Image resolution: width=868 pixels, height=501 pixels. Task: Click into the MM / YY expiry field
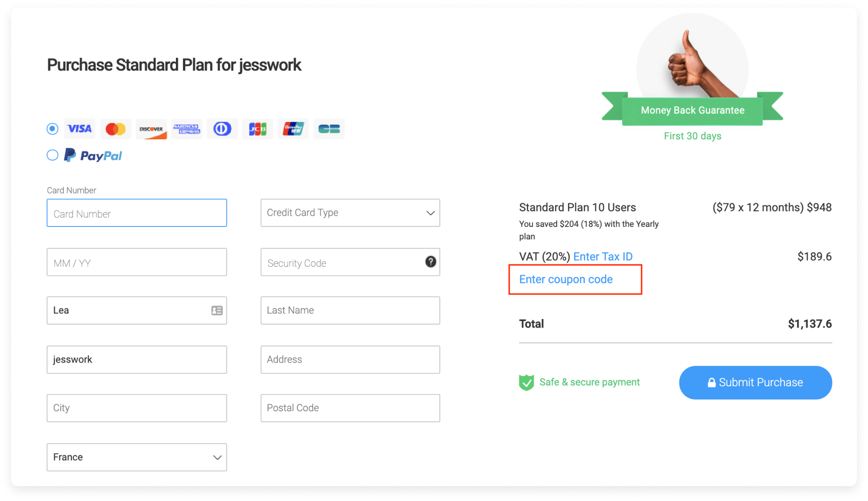pyautogui.click(x=137, y=262)
